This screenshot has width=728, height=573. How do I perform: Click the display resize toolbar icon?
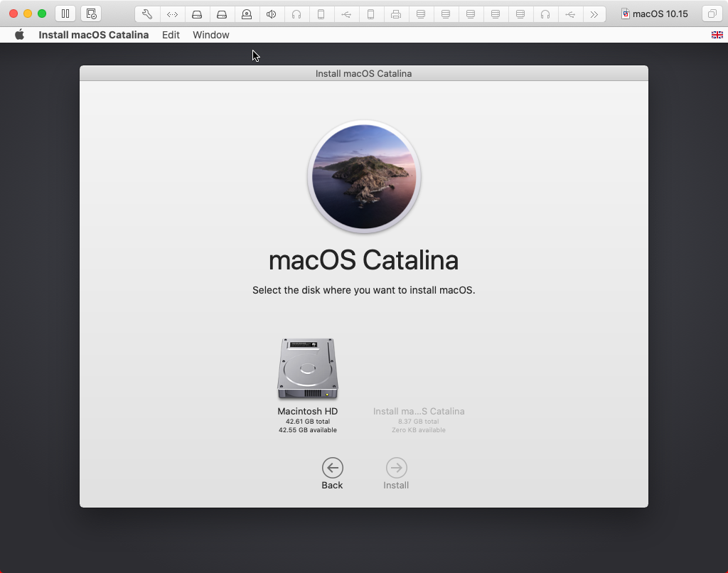tap(172, 14)
